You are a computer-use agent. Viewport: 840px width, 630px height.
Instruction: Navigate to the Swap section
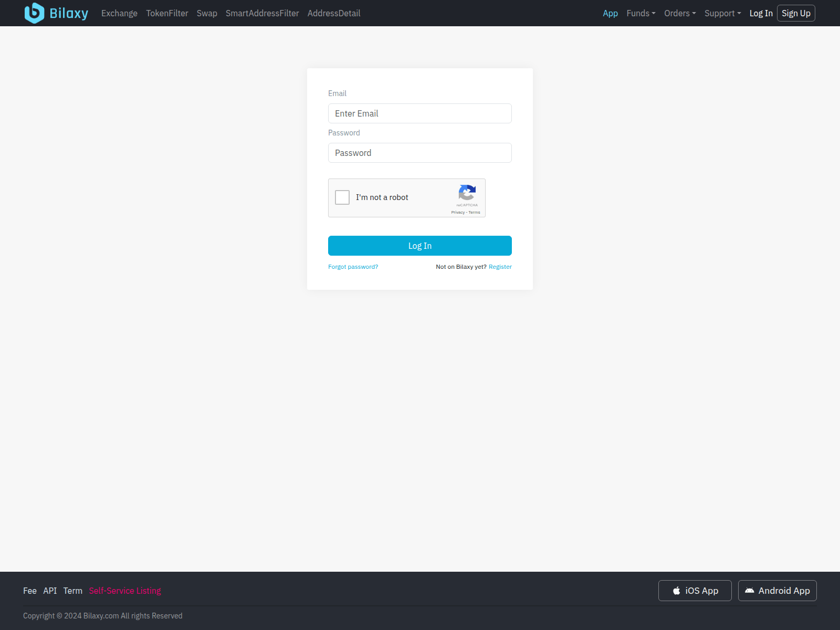pos(207,13)
